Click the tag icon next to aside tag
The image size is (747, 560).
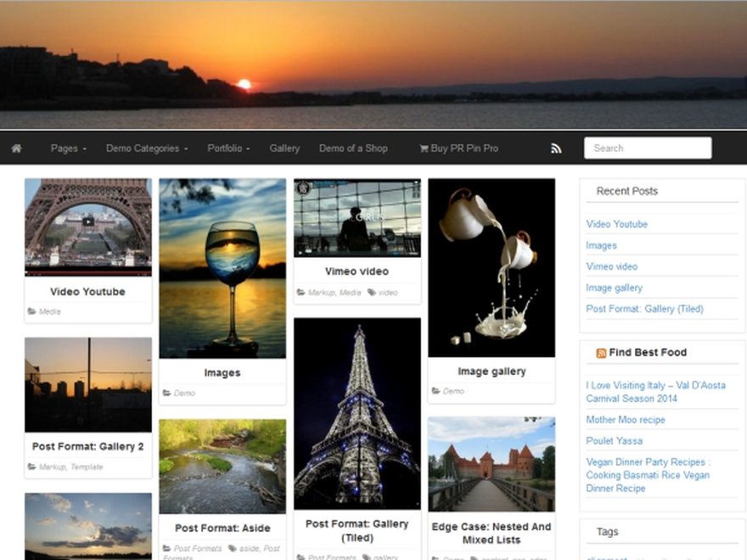(x=232, y=549)
